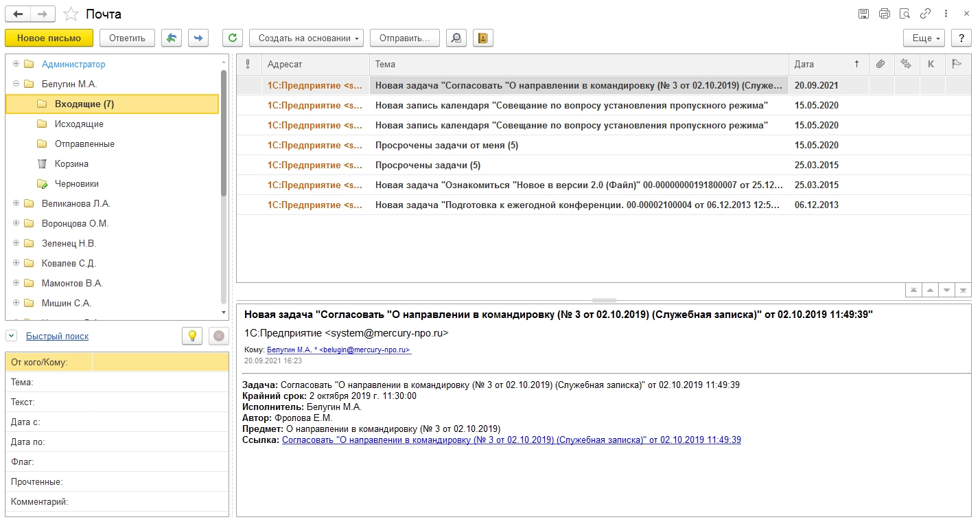Click the Новое письмо button
Image resolution: width=980 pixels, height=524 pixels.
(49, 38)
